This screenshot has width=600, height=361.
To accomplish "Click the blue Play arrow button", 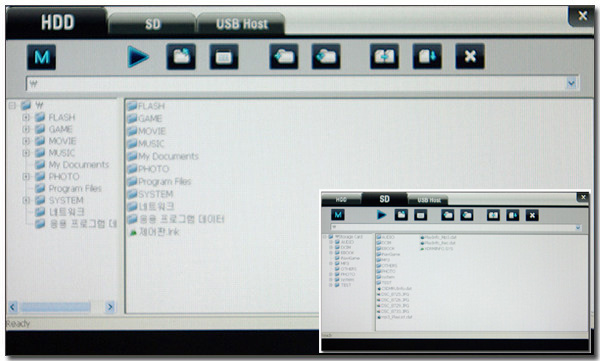I will point(138,57).
